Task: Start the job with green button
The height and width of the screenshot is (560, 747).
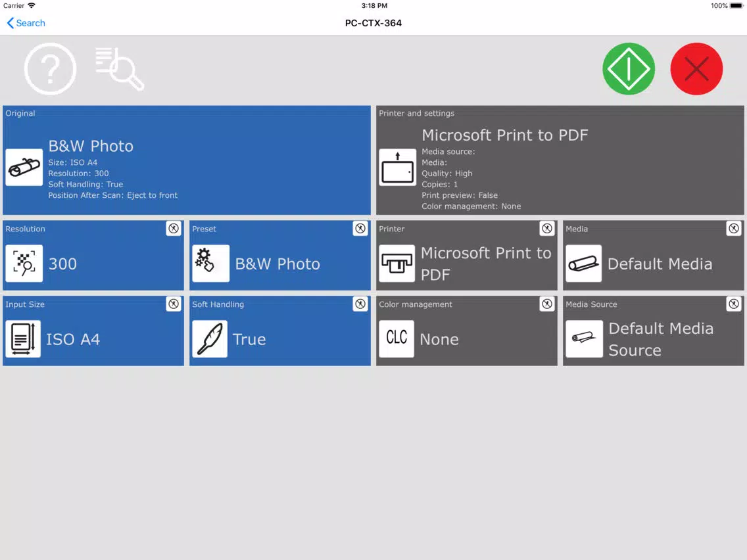Action: 629,69
